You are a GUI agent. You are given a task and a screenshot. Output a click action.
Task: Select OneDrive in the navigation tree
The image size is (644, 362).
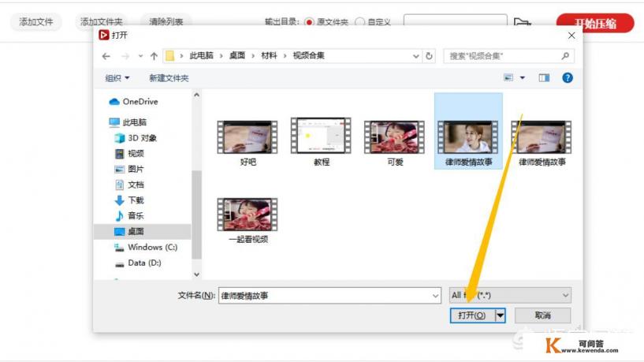[x=133, y=102]
